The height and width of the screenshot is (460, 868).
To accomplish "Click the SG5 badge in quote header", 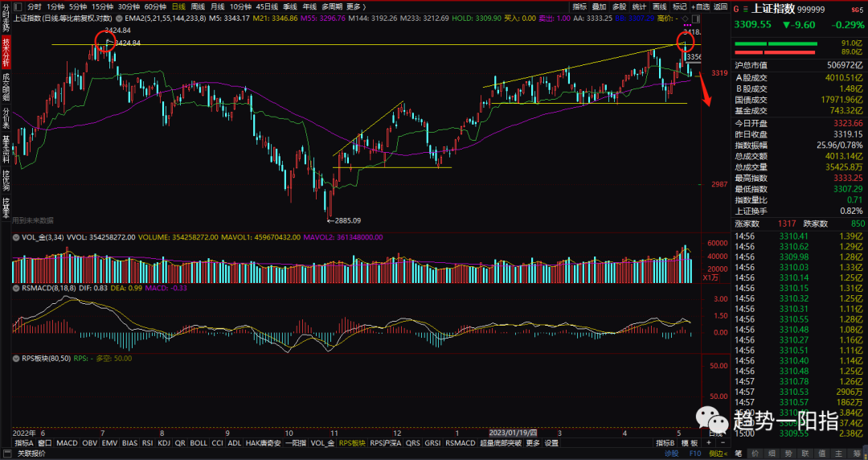I will coord(857,9).
